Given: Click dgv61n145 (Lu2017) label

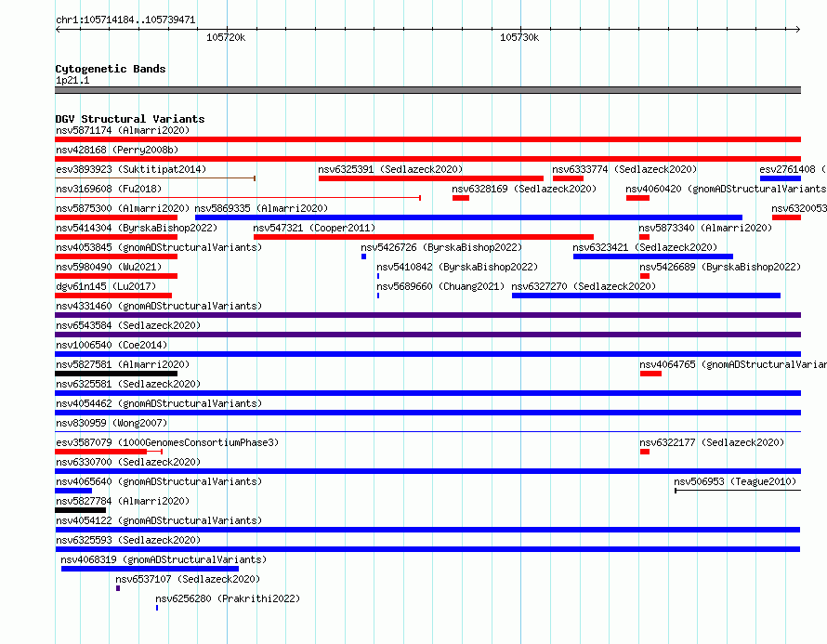Looking at the screenshot, I should [106, 286].
